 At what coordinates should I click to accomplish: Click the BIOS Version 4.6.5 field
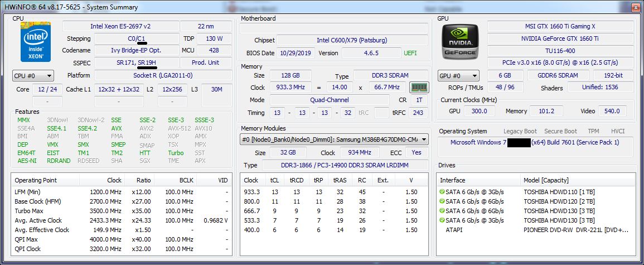[371, 53]
